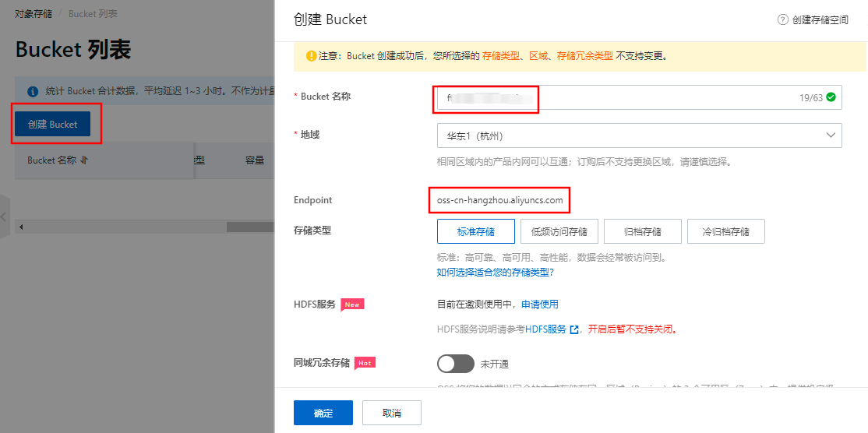The height and width of the screenshot is (433, 868).
Task: Enable the 同城冗余存储 toggle switch
Action: click(456, 364)
